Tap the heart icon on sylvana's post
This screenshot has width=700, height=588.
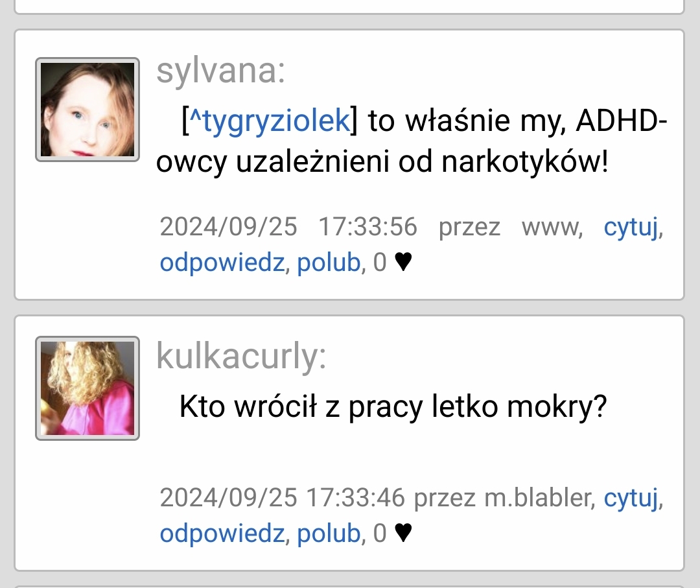coord(404,262)
